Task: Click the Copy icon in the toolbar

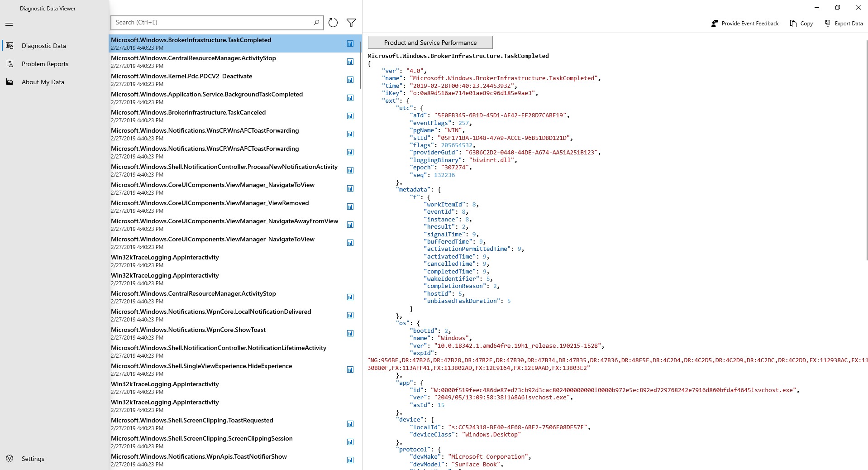Action: [x=792, y=23]
